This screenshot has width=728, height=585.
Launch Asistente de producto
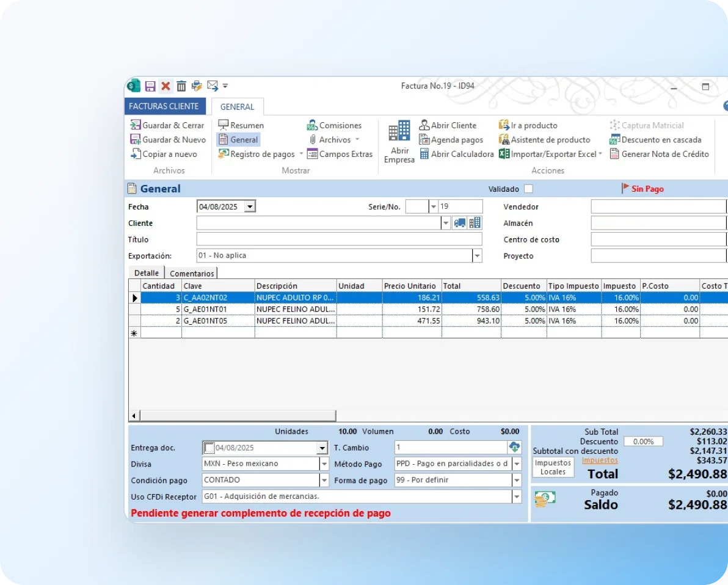click(x=544, y=140)
